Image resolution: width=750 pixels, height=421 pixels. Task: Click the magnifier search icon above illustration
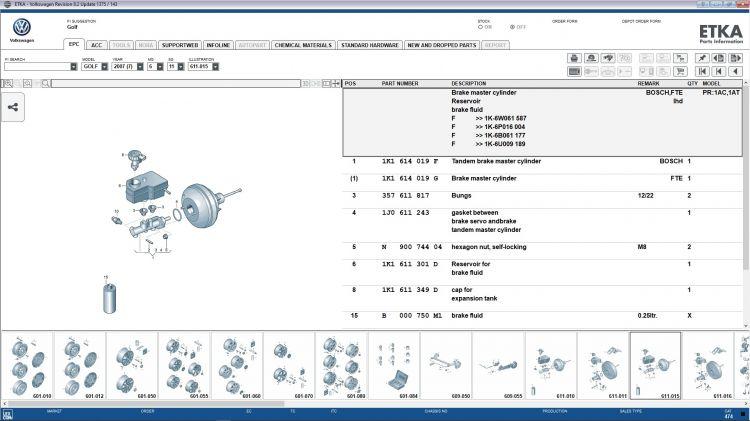point(45,84)
